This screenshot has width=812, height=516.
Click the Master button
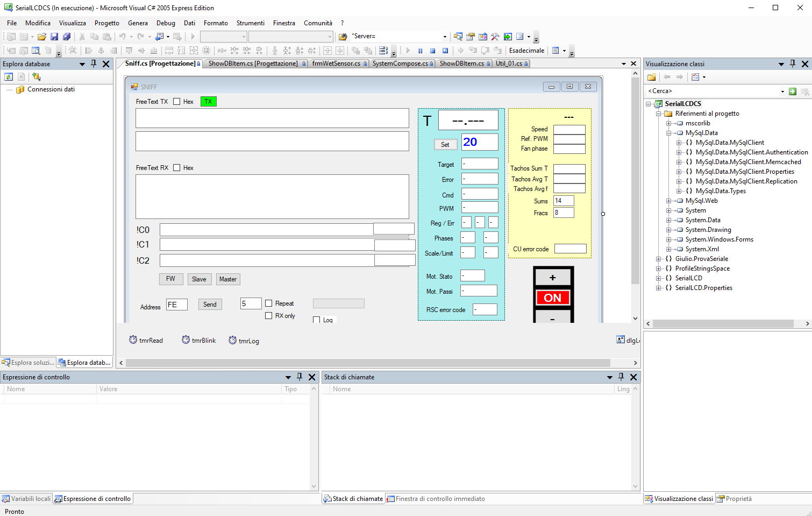tap(228, 279)
